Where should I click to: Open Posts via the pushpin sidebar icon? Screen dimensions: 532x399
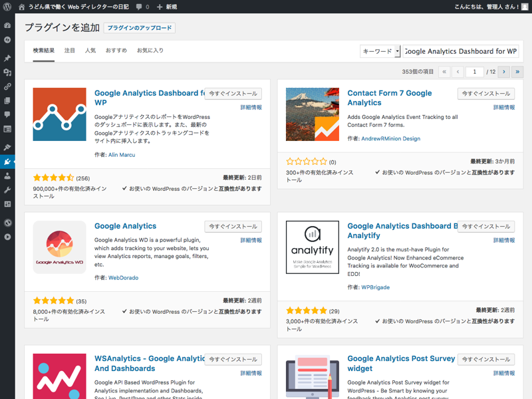click(7, 58)
